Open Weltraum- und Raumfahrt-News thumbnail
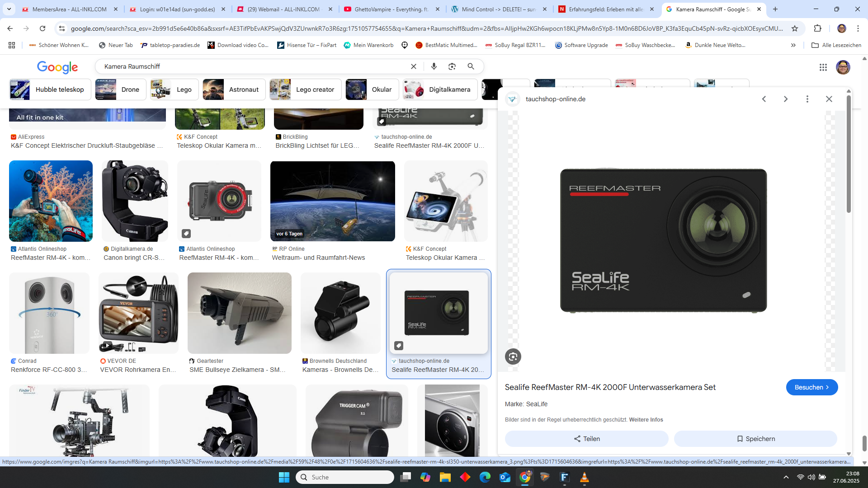Viewport: 868px width, 488px height. 333,201
